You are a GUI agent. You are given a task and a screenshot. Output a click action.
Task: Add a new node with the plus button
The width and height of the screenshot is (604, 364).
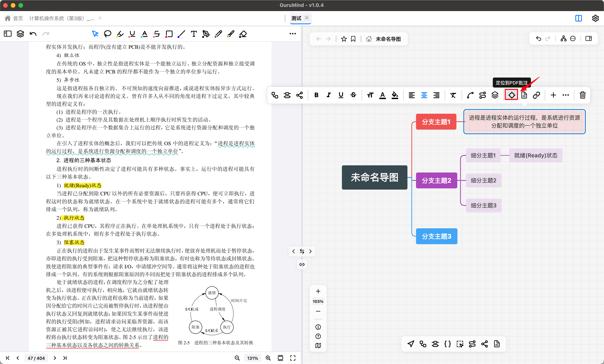tap(553, 95)
